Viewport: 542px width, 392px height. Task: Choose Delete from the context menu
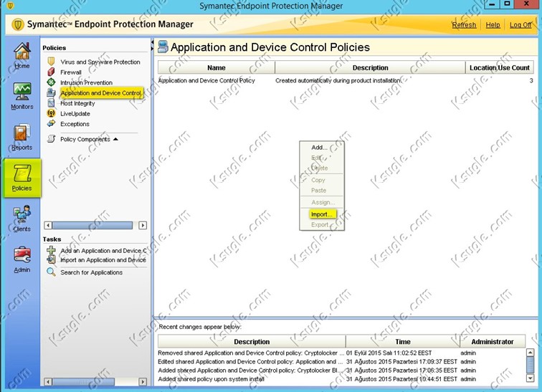point(320,168)
